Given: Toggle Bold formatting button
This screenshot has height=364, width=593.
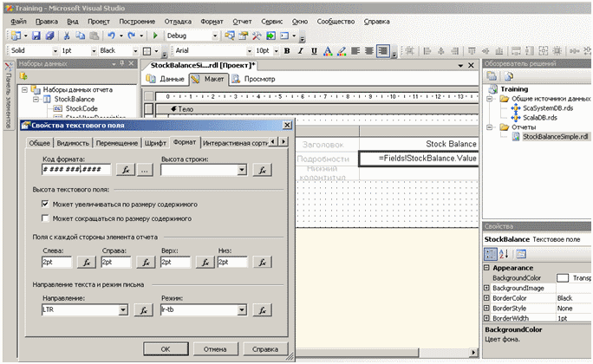Looking at the screenshot, I should pyautogui.click(x=287, y=50).
